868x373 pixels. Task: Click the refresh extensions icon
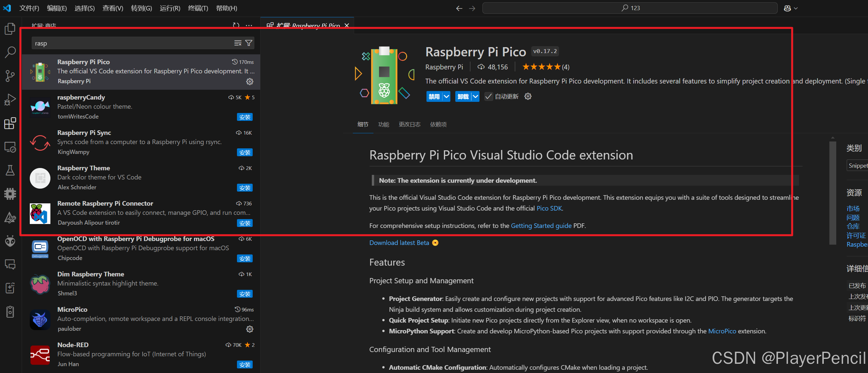(236, 25)
